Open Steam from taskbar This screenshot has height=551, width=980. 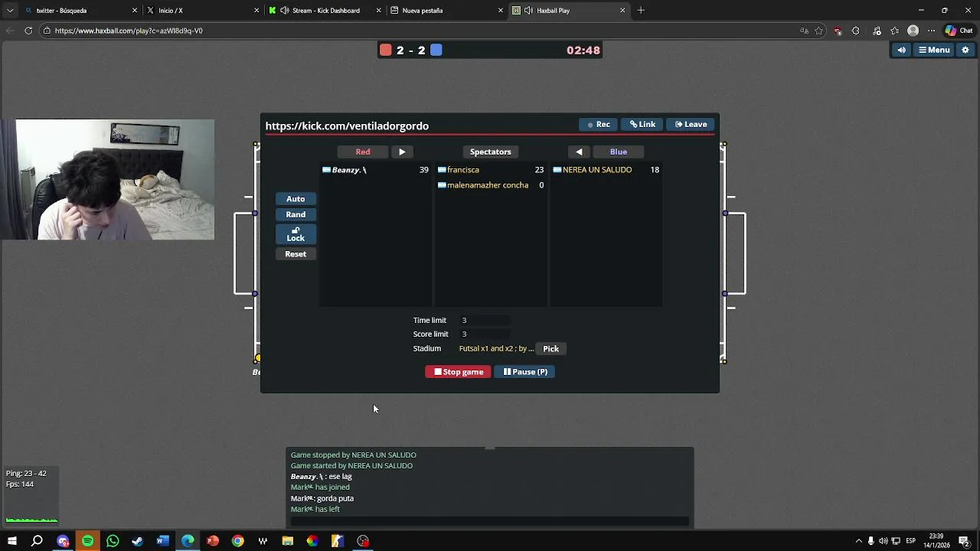[138, 541]
